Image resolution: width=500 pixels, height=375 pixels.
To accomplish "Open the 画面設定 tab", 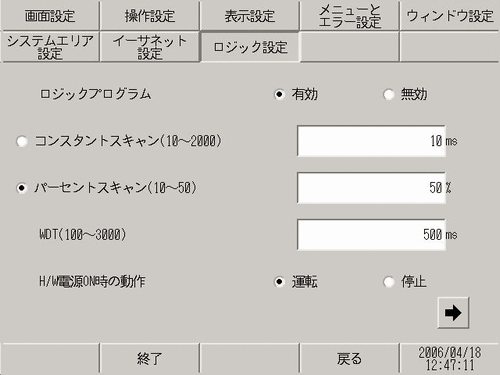I will 50,16.
